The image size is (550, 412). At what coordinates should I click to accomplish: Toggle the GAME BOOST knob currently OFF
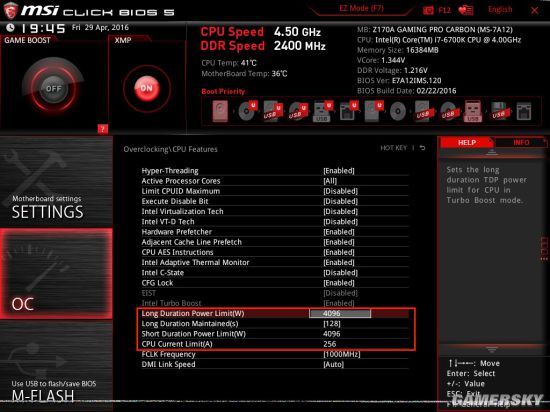(53, 88)
